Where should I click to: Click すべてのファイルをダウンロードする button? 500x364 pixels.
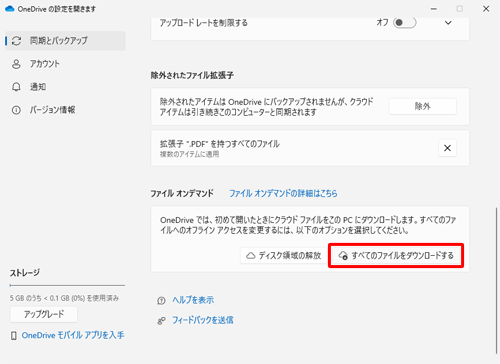coord(396,255)
